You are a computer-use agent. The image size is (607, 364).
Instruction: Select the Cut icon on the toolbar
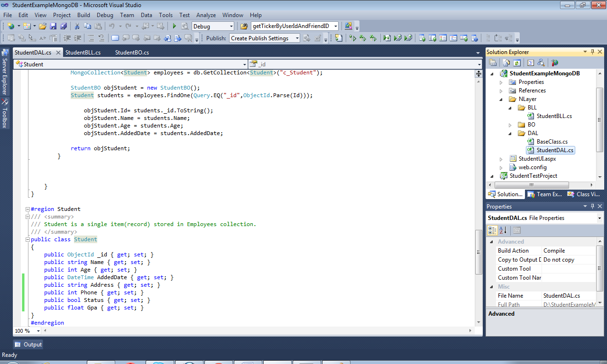point(77,26)
